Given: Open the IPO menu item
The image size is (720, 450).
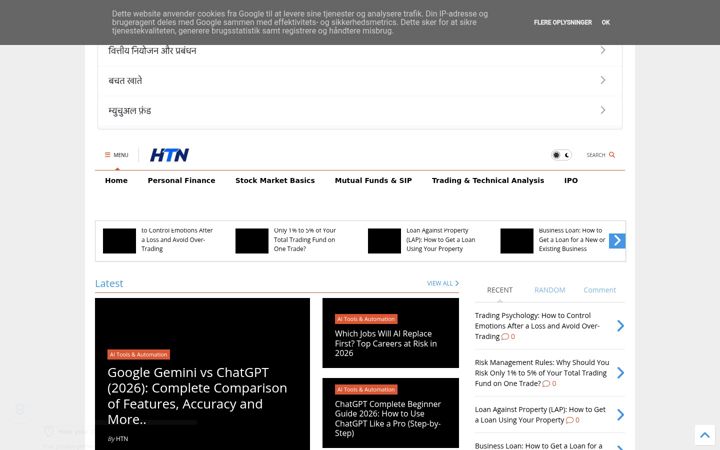Looking at the screenshot, I should pyautogui.click(x=571, y=180).
